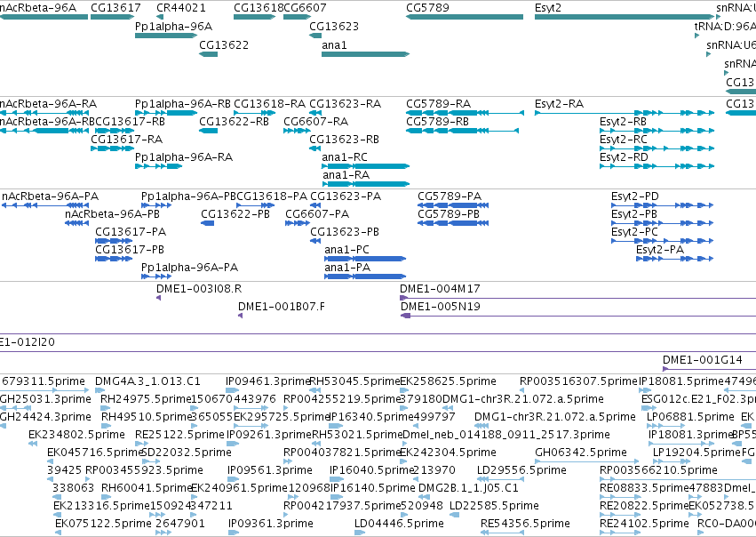756x537 pixels.
Task: Open the ana1-RA transcript label
Action: 346,175
